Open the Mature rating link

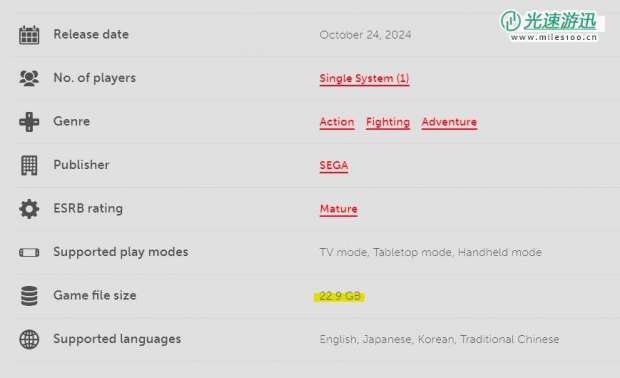coord(339,209)
